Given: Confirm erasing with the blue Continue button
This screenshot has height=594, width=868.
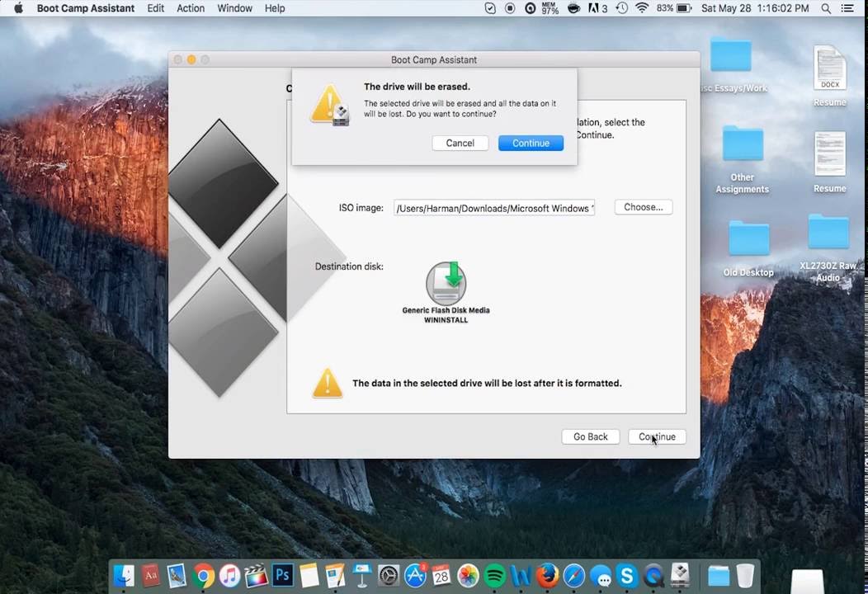Looking at the screenshot, I should pos(531,143).
